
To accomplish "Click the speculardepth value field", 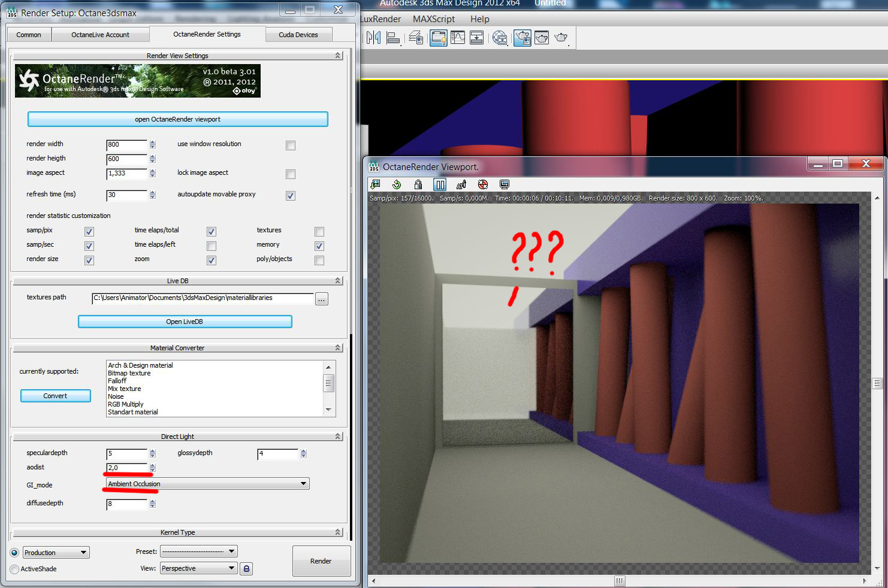I will [127, 454].
